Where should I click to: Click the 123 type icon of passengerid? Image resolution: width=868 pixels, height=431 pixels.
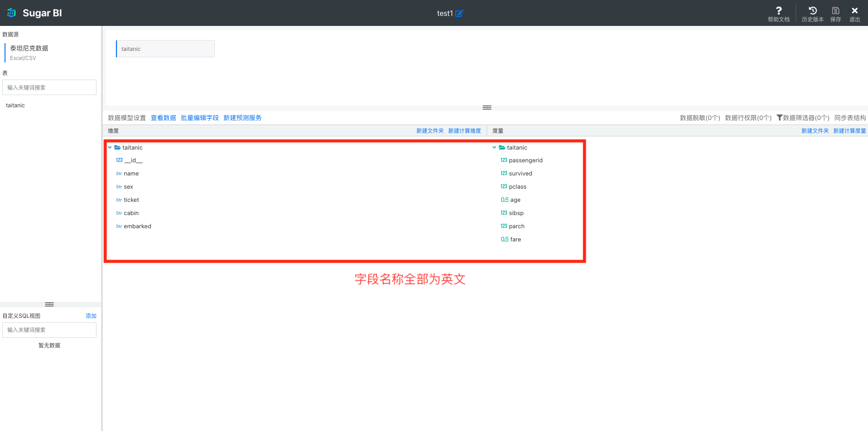point(504,160)
